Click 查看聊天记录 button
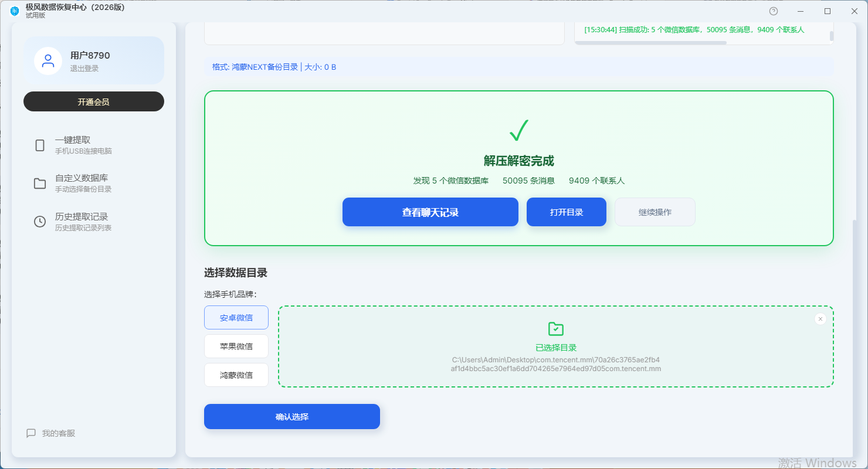This screenshot has height=469, width=868. (430, 212)
